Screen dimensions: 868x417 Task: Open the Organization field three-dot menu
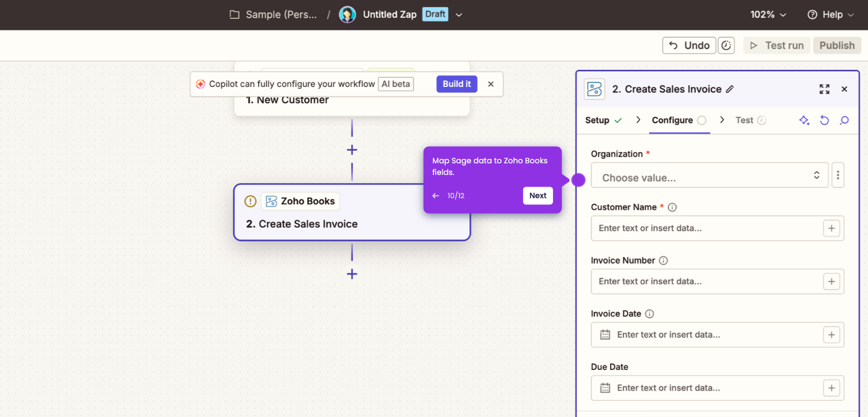838,175
